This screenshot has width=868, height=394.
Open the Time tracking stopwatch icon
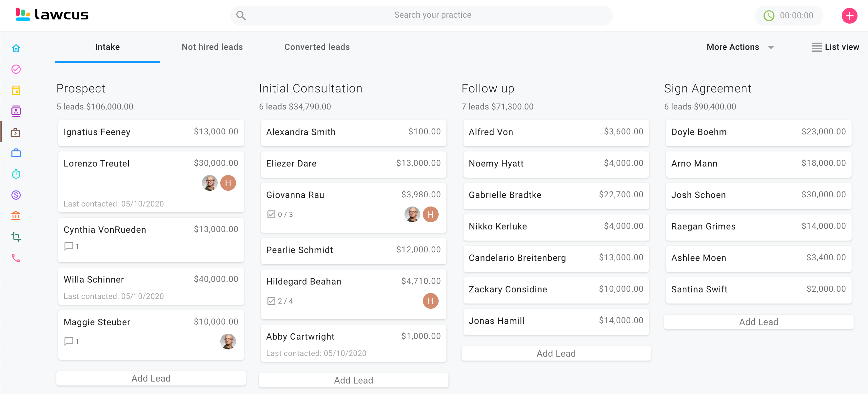pyautogui.click(x=16, y=174)
